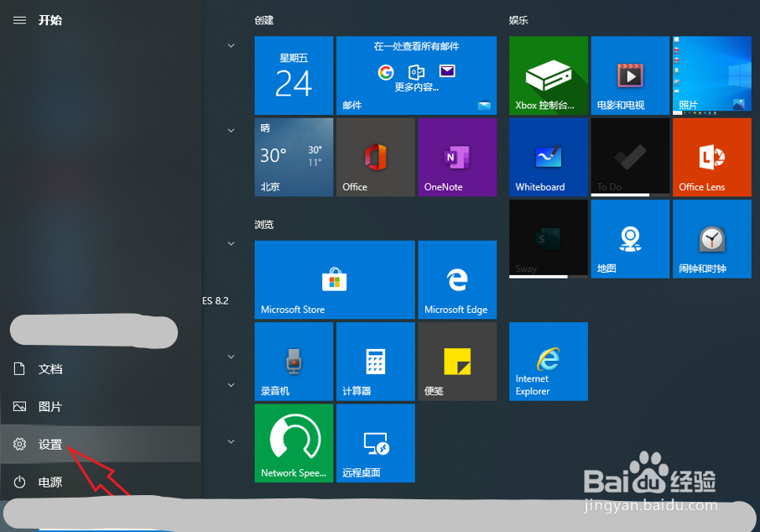
Task: Open 设置 in the left sidebar
Action: [101, 444]
